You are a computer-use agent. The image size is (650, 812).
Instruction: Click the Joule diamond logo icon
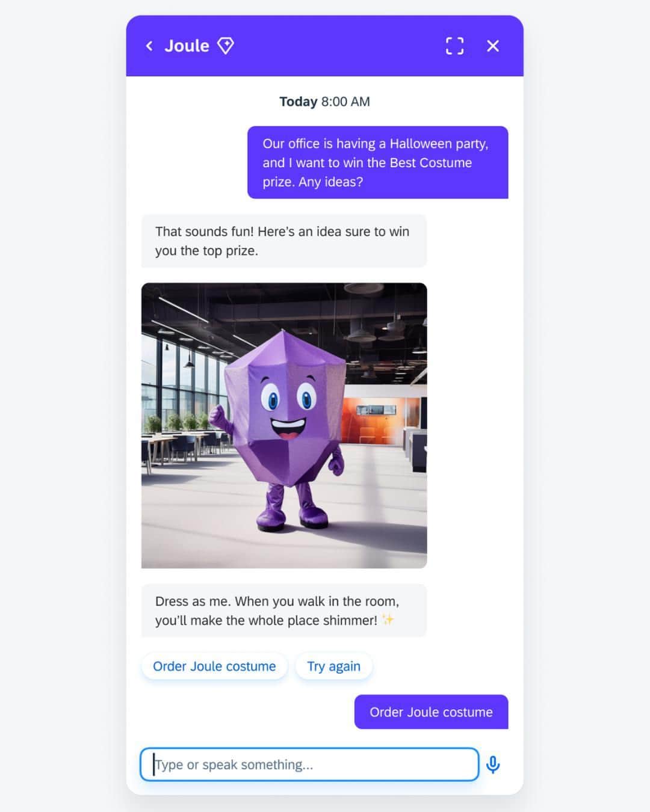click(x=226, y=46)
